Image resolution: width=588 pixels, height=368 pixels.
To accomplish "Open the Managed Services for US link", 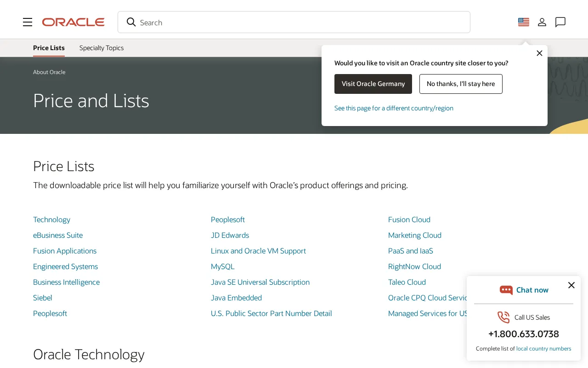I will (x=427, y=313).
